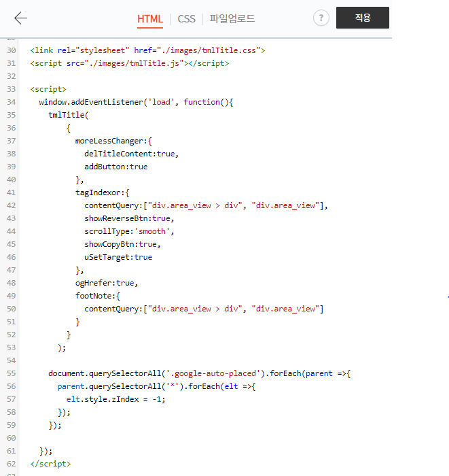449x476 pixels.
Task: Click uSetTarget:true line
Action: point(118,257)
